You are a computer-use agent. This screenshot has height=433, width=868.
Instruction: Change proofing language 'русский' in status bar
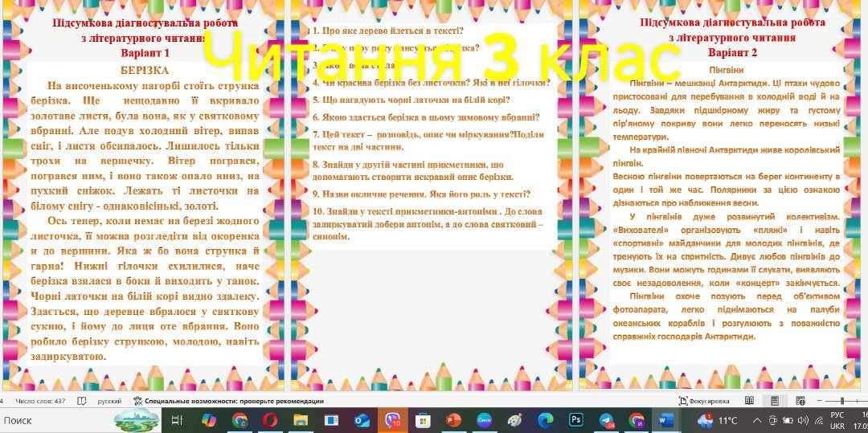click(x=109, y=401)
